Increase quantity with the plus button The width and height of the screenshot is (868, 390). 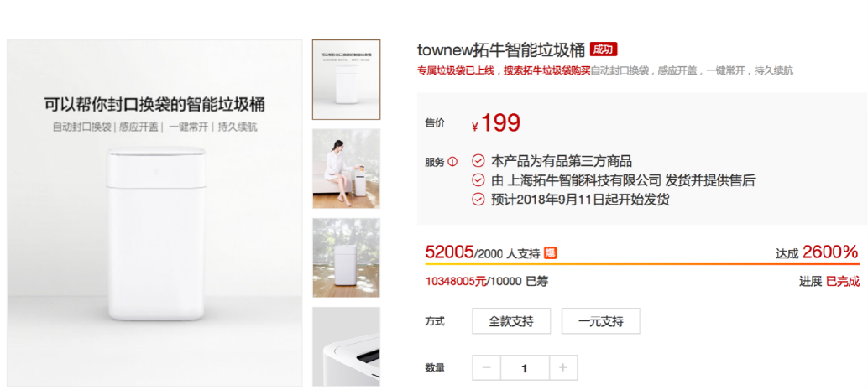(563, 368)
